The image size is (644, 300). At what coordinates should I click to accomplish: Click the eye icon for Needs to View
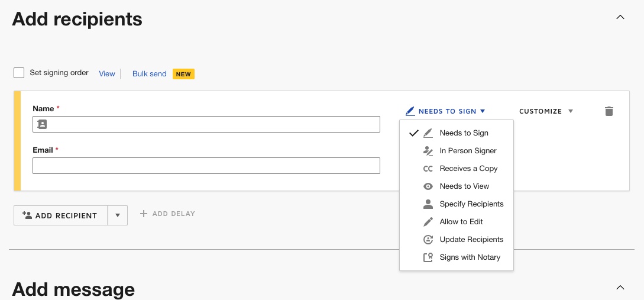click(x=428, y=186)
